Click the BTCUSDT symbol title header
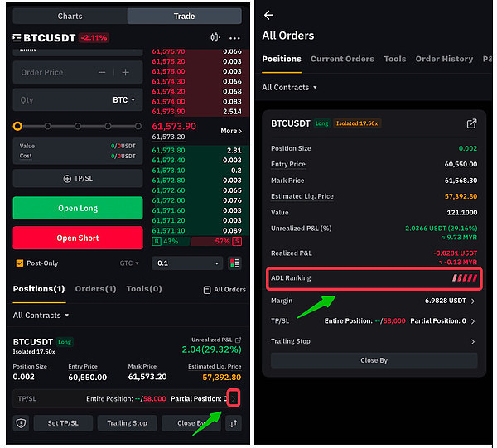This screenshot has width=497, height=448. 50,38
